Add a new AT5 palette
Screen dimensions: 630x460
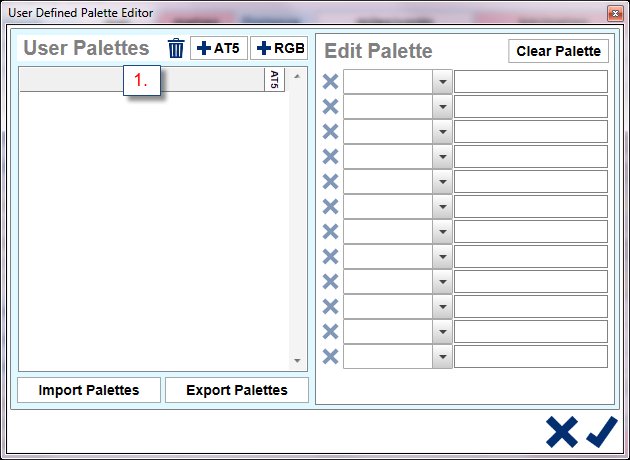219,49
